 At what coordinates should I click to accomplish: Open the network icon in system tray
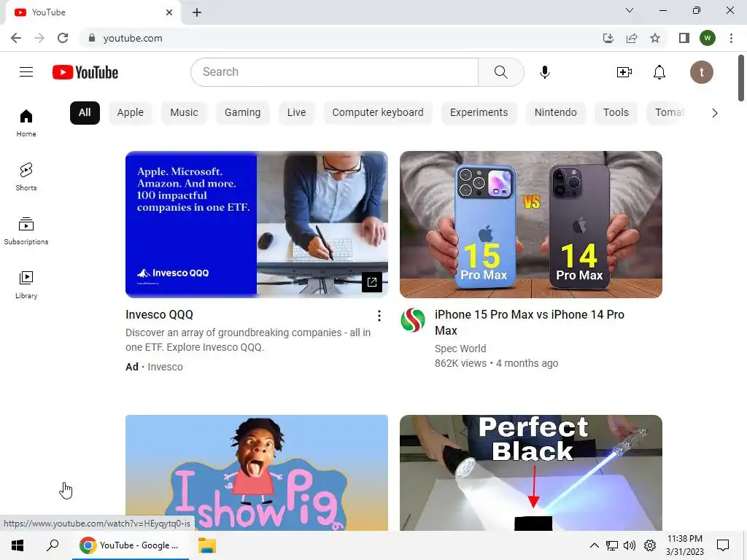tap(612, 545)
